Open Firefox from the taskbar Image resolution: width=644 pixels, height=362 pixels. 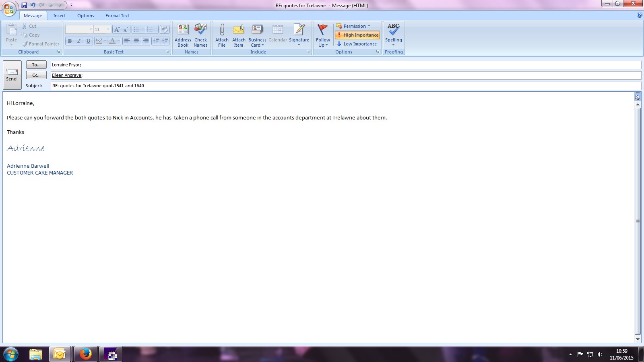click(x=85, y=354)
